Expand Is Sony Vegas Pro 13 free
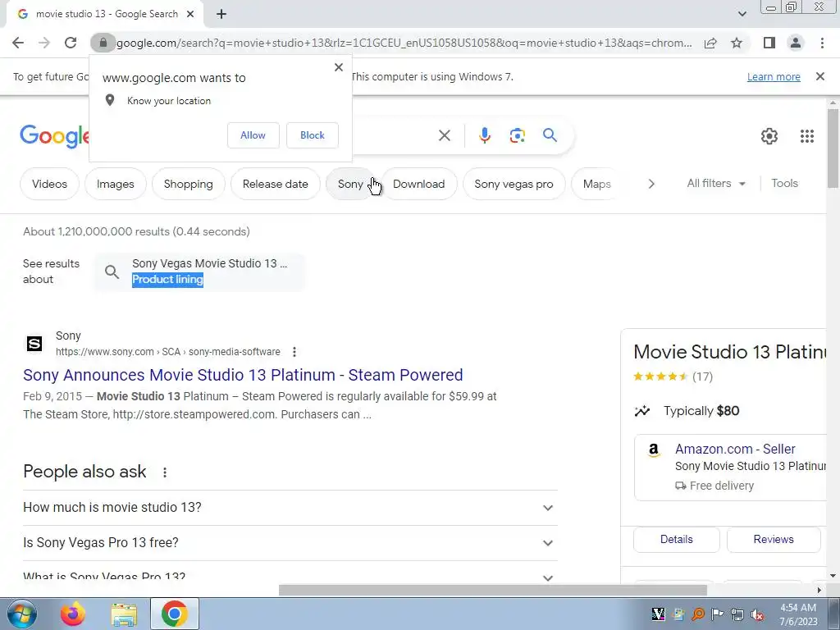 [290, 543]
